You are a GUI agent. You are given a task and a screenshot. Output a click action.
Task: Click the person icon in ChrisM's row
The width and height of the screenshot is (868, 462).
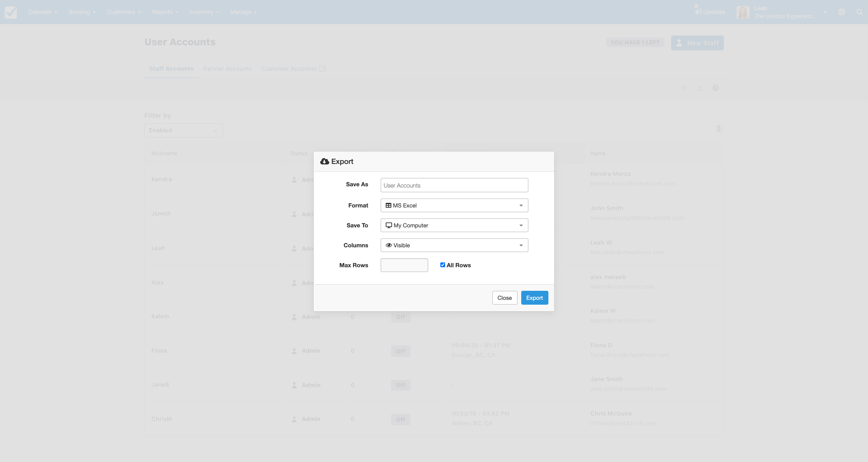(294, 419)
